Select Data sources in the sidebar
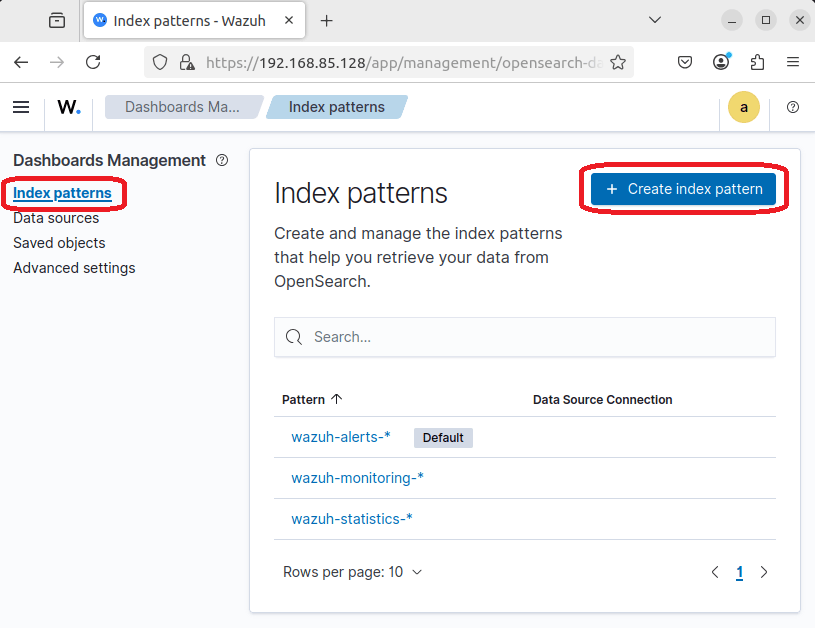The width and height of the screenshot is (815, 628). (x=56, y=218)
